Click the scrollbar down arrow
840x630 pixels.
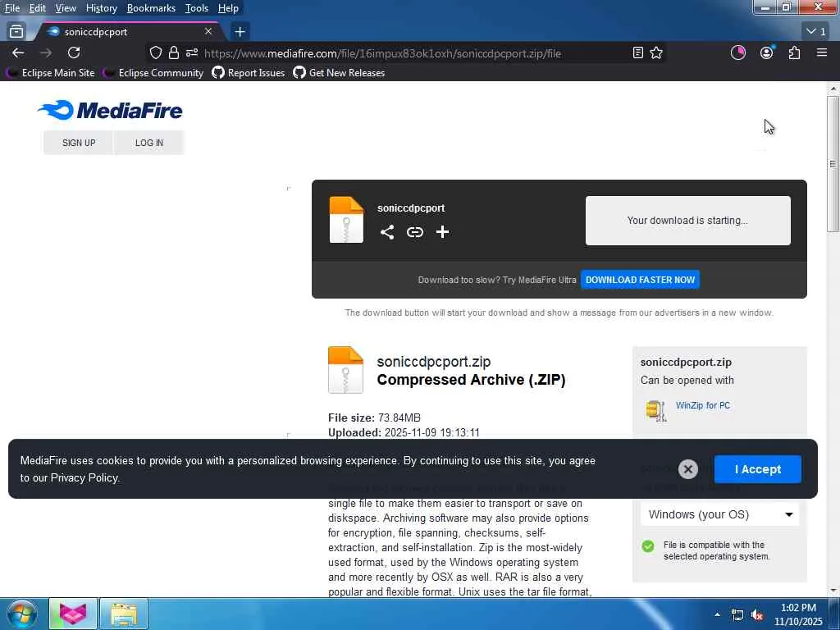[x=833, y=591]
